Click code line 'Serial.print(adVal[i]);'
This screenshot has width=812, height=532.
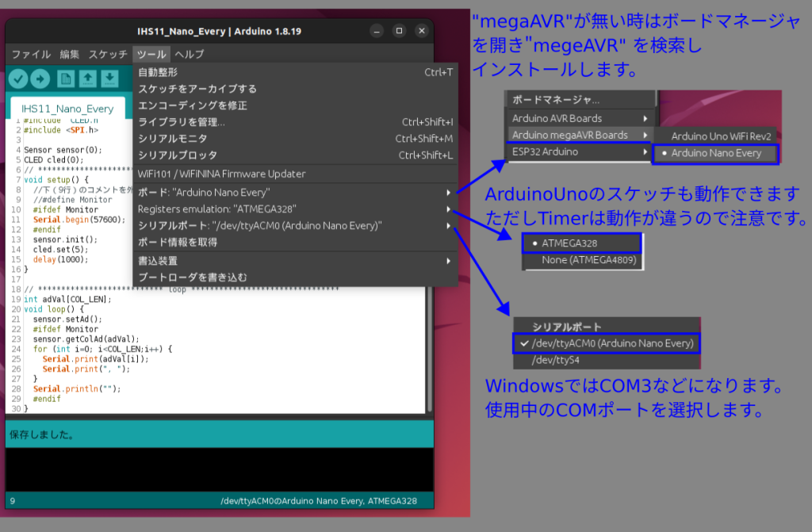(95, 359)
